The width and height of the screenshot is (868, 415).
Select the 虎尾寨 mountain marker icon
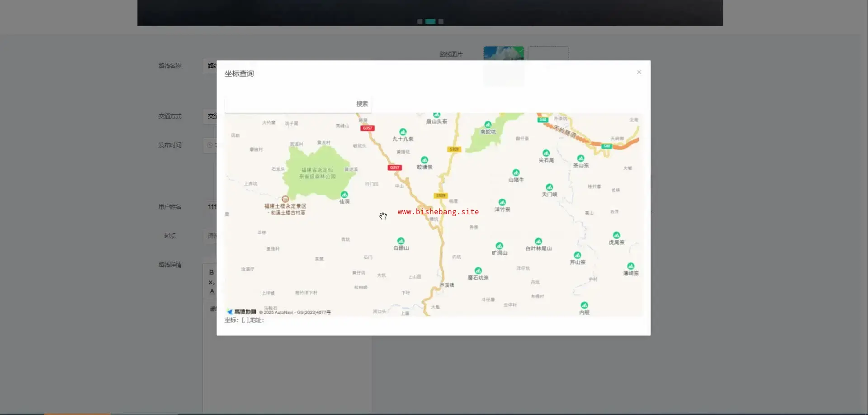[x=616, y=235]
